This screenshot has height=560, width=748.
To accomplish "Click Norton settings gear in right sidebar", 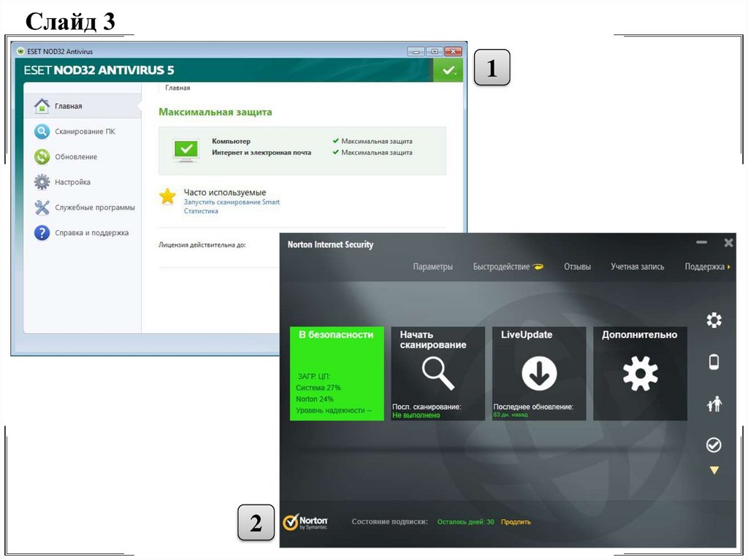I will click(714, 320).
